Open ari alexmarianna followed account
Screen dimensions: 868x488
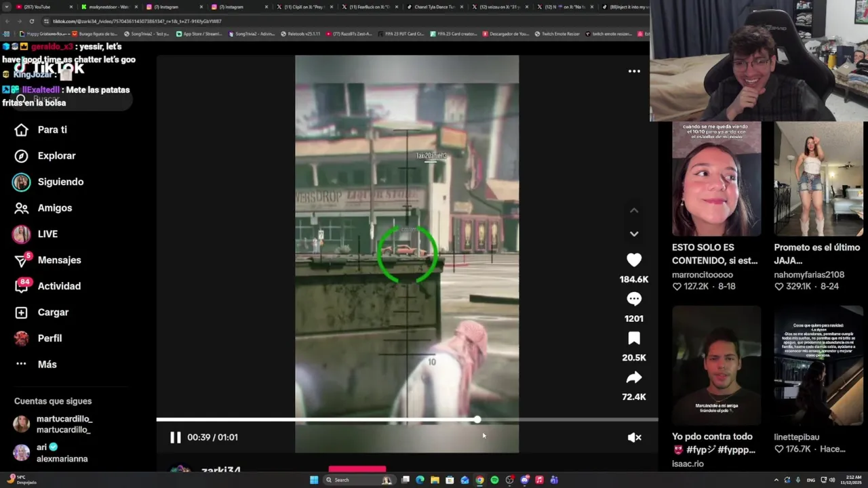(x=51, y=453)
